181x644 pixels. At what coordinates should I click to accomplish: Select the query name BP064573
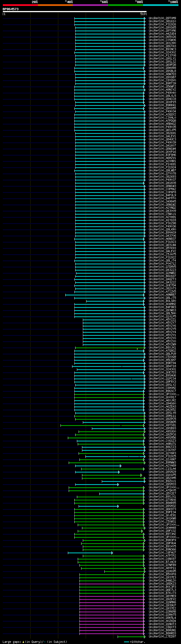click(11, 9)
